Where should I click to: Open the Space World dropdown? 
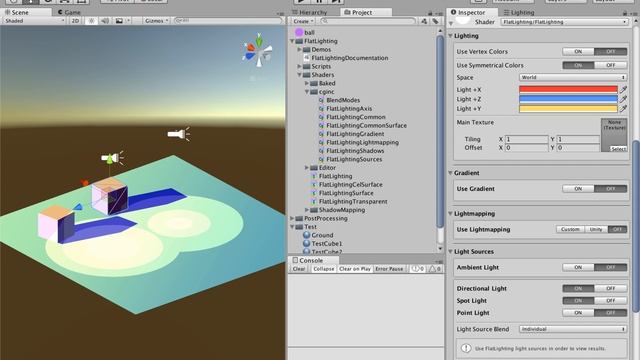(x=573, y=77)
